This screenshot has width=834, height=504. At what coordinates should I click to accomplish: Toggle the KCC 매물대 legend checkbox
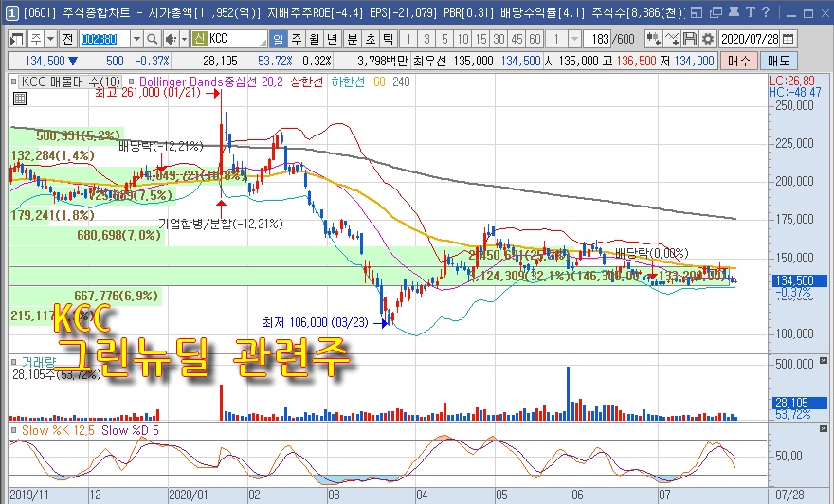point(14,81)
